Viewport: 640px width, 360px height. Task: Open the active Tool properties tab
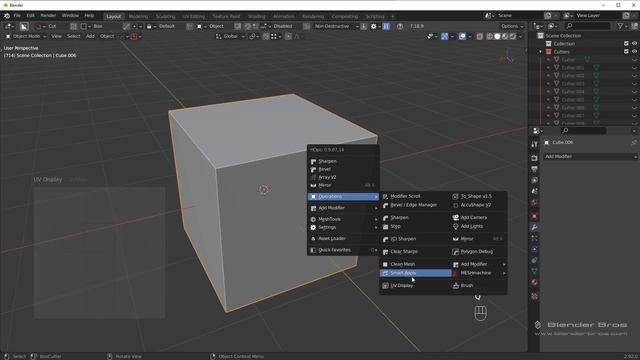(x=534, y=144)
